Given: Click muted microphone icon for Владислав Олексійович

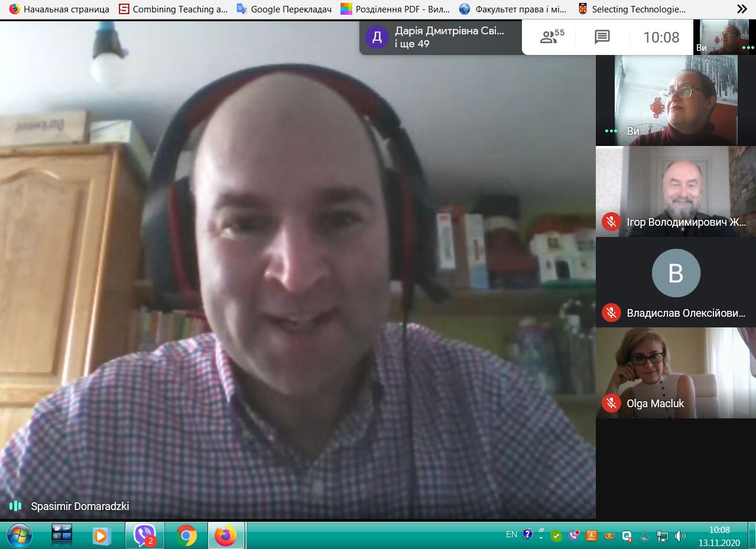Looking at the screenshot, I should [611, 313].
